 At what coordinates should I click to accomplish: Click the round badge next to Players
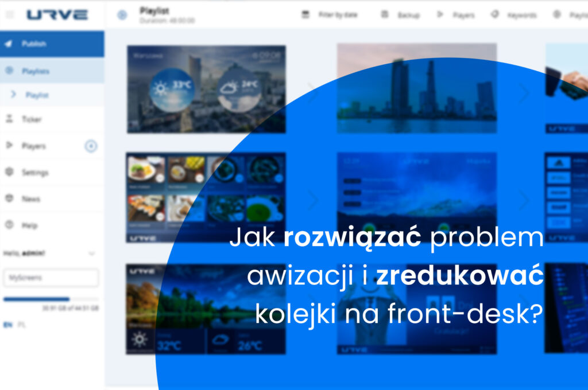point(91,146)
